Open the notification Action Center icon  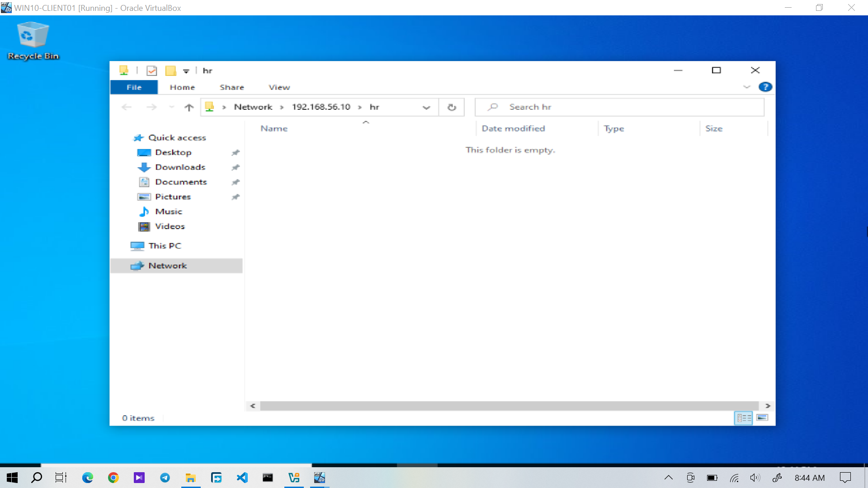tap(845, 478)
